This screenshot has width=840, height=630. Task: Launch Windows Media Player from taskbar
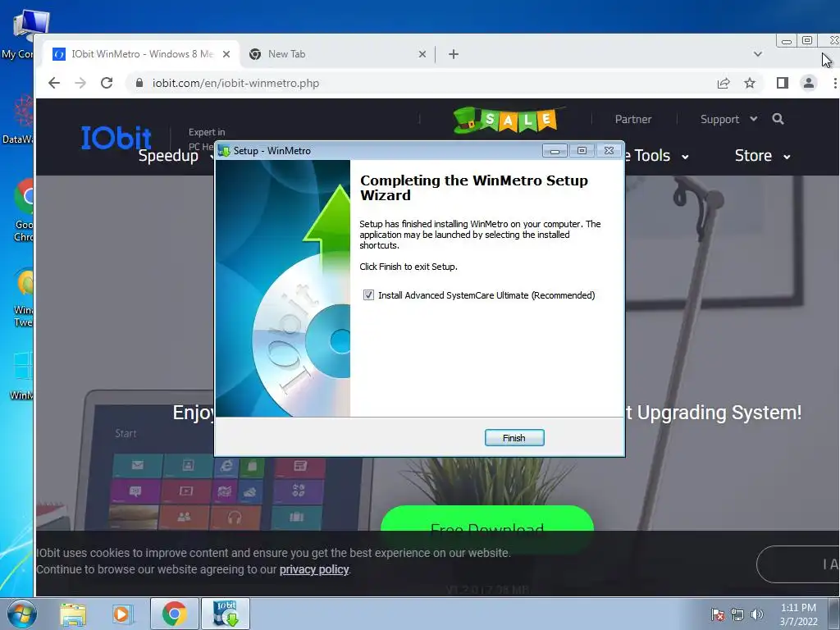(121, 614)
